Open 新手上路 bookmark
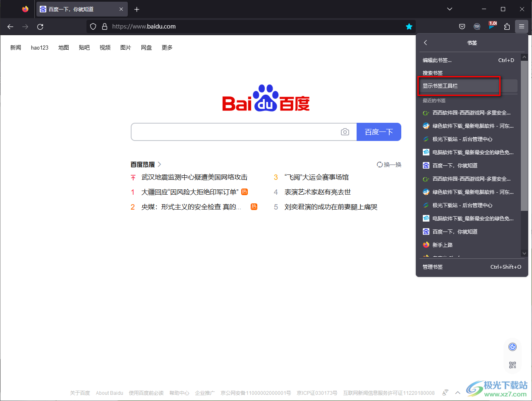 468,245
